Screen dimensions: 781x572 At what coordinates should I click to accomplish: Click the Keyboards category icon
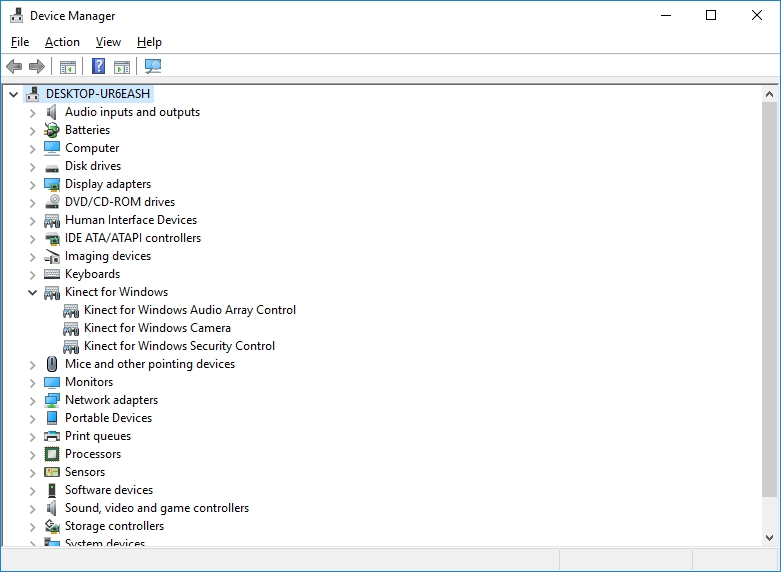pyautogui.click(x=52, y=274)
